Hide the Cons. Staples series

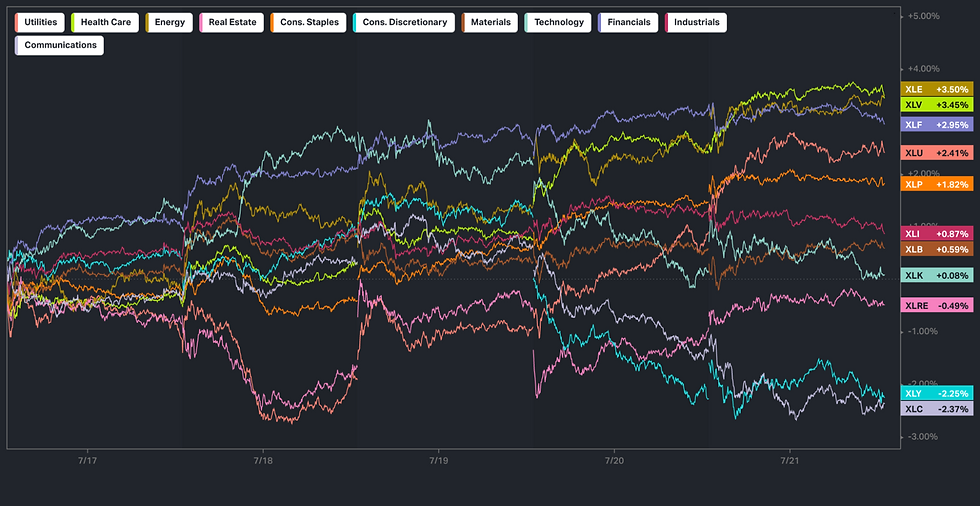[x=308, y=22]
